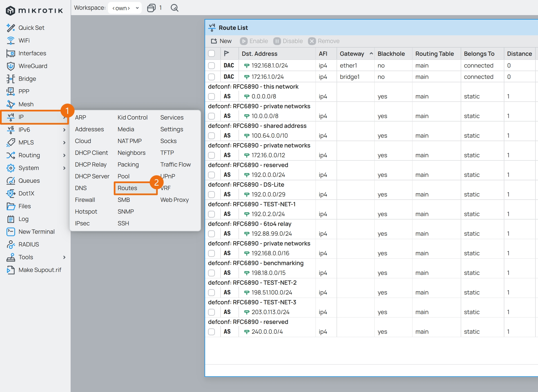Open Cloud in the IP submenu

coord(83,141)
